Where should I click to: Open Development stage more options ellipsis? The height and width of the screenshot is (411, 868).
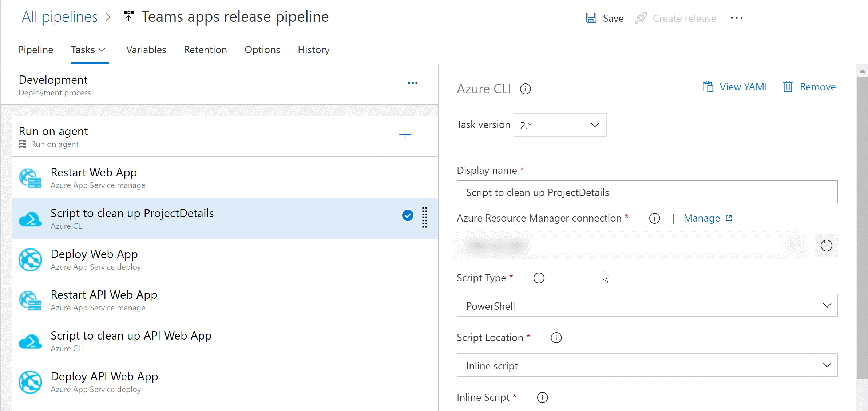pyautogui.click(x=412, y=83)
